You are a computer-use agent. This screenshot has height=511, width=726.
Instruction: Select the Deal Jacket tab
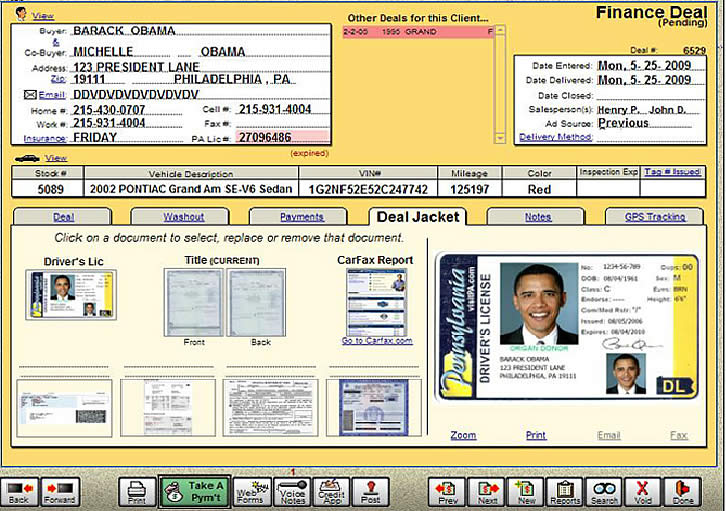(418, 217)
